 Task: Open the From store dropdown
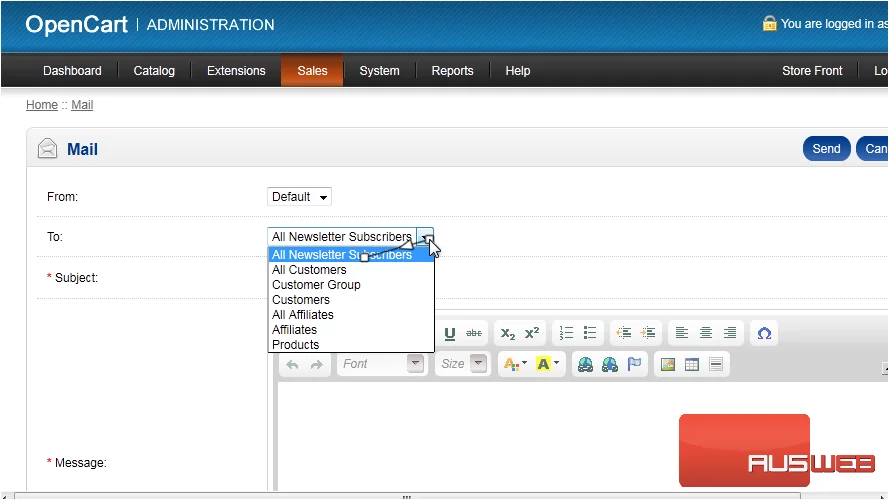coord(299,197)
